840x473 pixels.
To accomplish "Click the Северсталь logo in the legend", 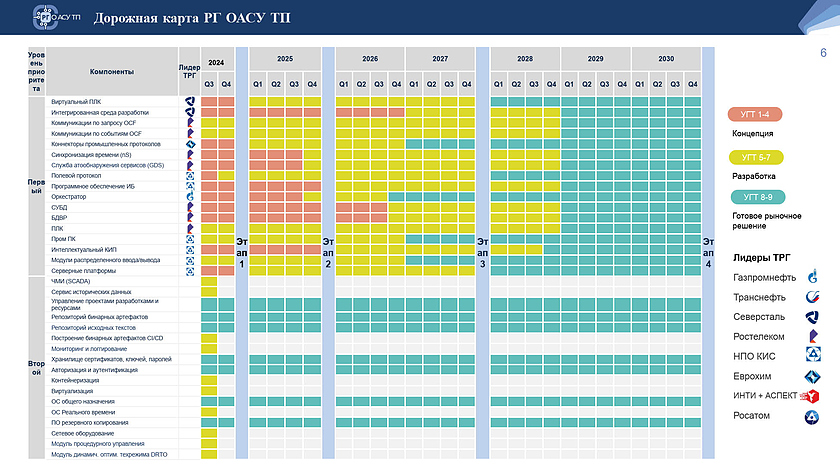I will [814, 316].
